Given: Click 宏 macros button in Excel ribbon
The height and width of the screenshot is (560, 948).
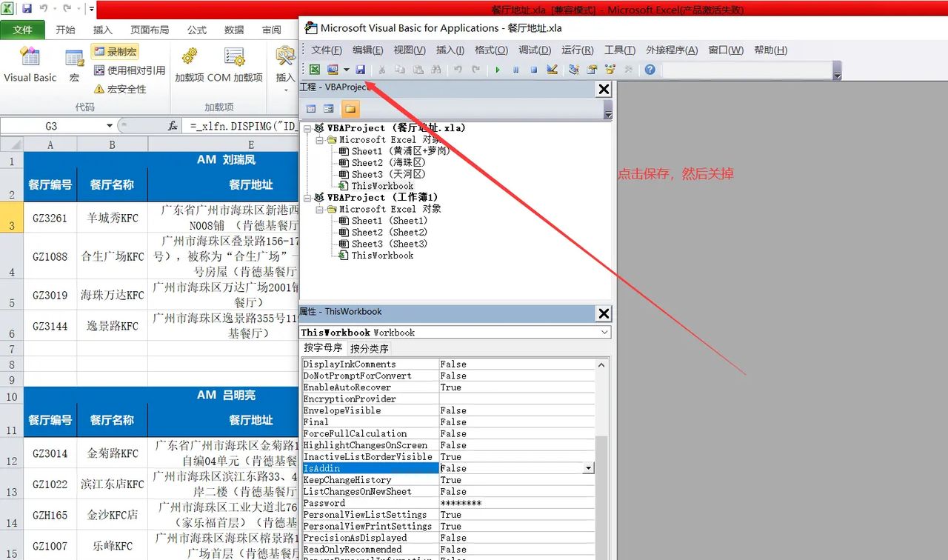Looking at the screenshot, I should (x=74, y=65).
